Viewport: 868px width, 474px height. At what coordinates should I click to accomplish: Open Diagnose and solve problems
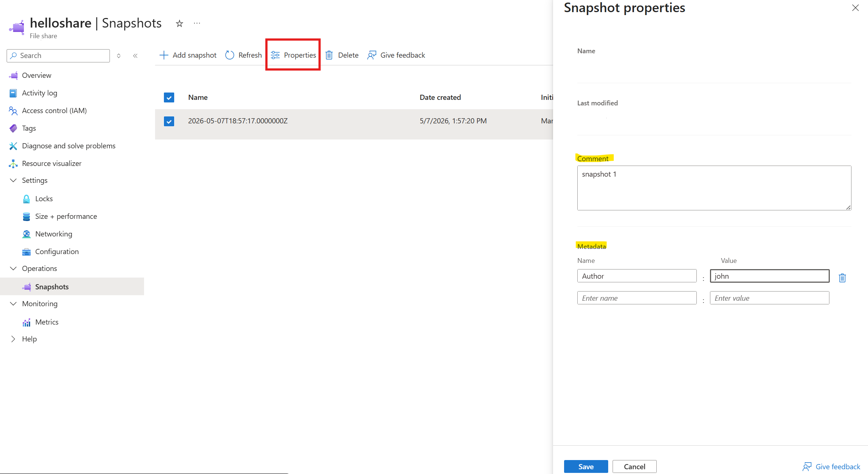point(69,146)
